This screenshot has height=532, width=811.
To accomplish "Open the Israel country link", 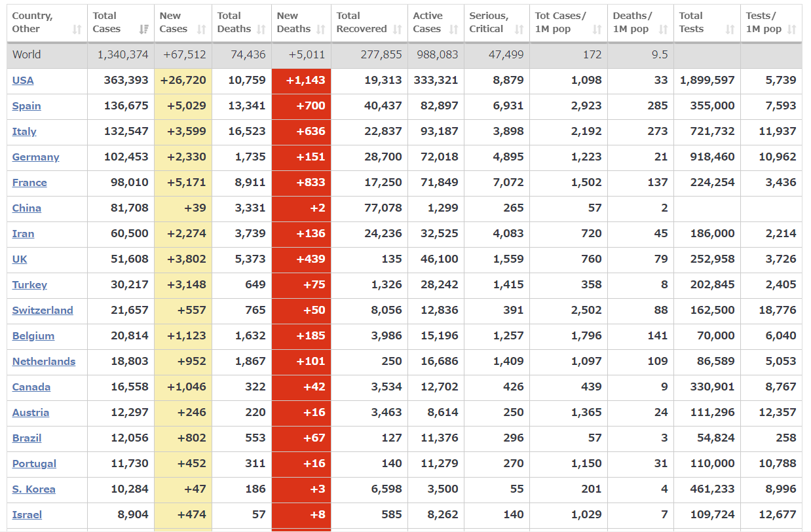I will pyautogui.click(x=27, y=515).
